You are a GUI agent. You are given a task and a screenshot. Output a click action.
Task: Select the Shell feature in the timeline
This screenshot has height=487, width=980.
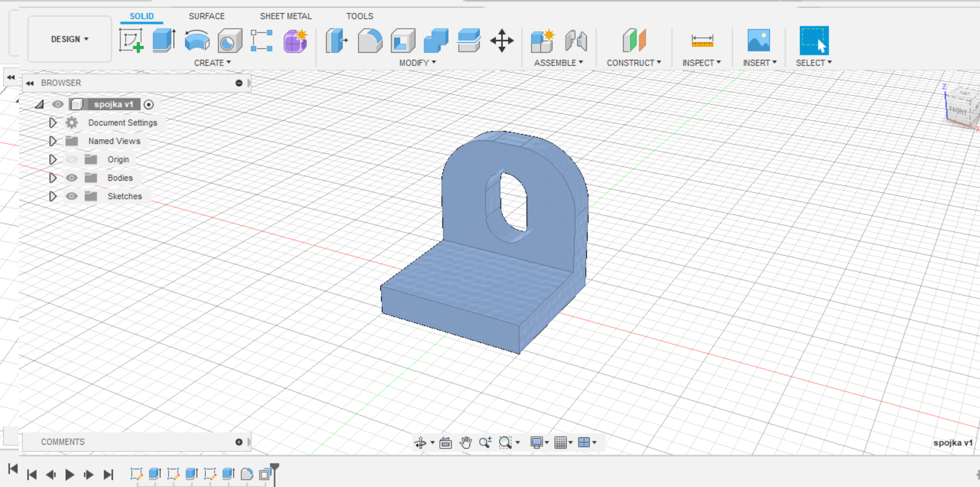click(x=264, y=474)
